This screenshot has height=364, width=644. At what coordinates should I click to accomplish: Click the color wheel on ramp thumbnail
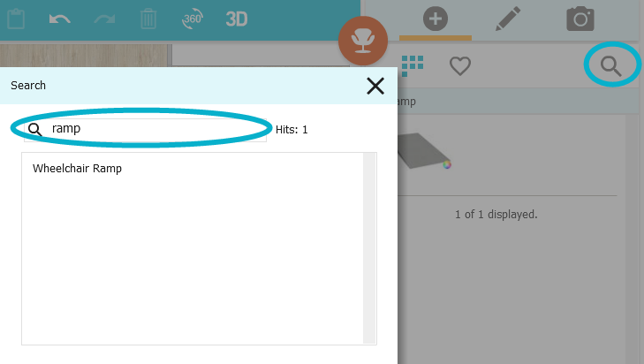tap(447, 164)
